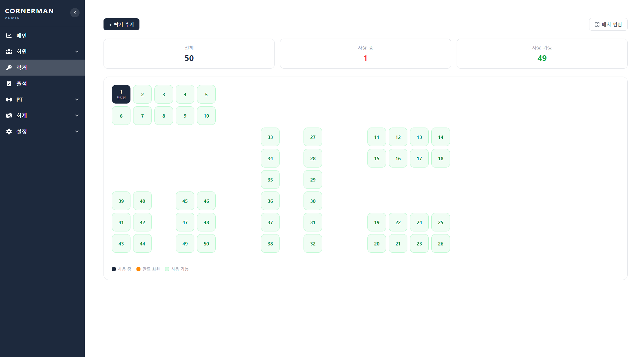Click the clipboard icon next to 출석
The height and width of the screenshot is (357, 644).
pyautogui.click(x=9, y=84)
